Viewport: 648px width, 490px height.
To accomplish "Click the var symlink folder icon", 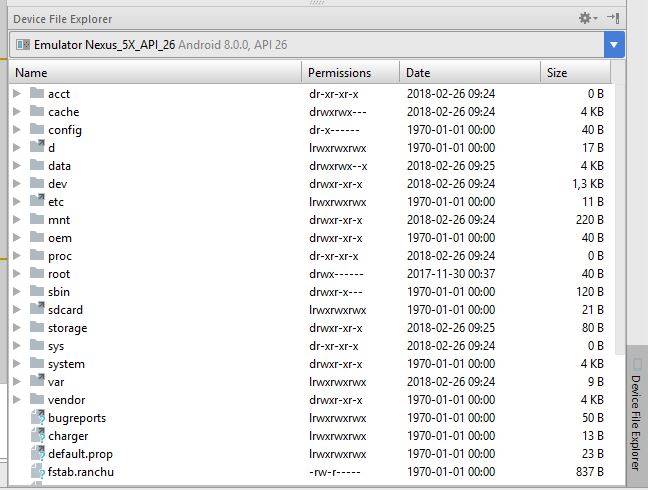I will point(37,381).
